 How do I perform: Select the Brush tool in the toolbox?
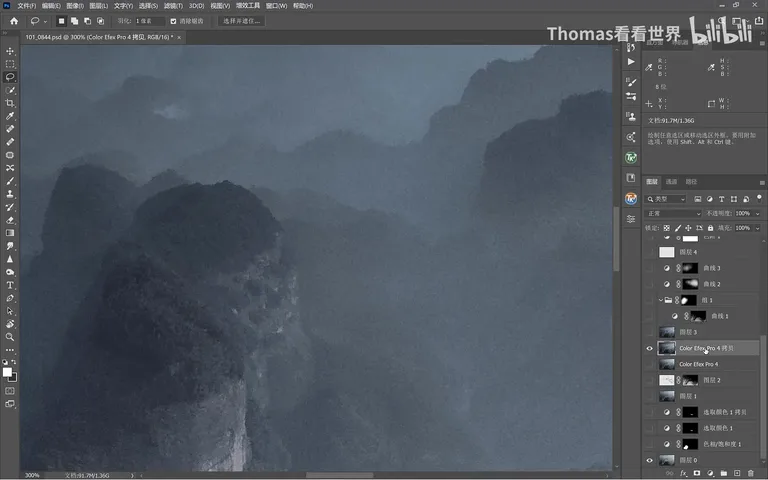click(10, 181)
